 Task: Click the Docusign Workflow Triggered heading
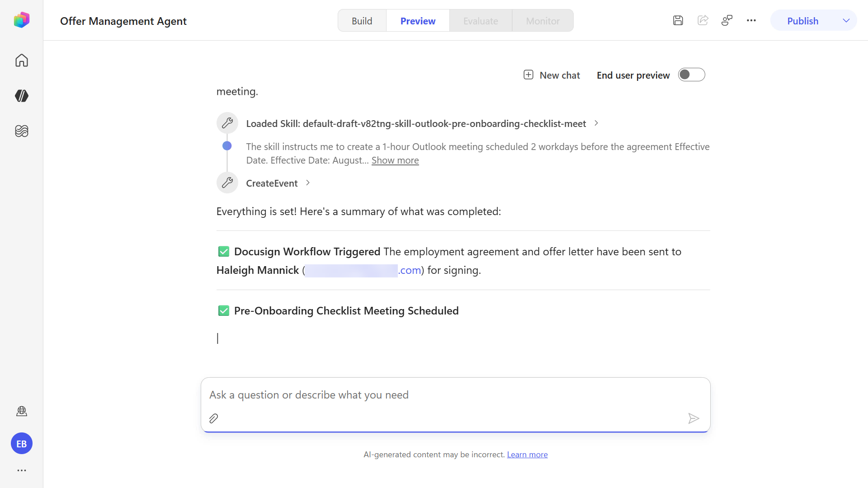[x=307, y=252]
